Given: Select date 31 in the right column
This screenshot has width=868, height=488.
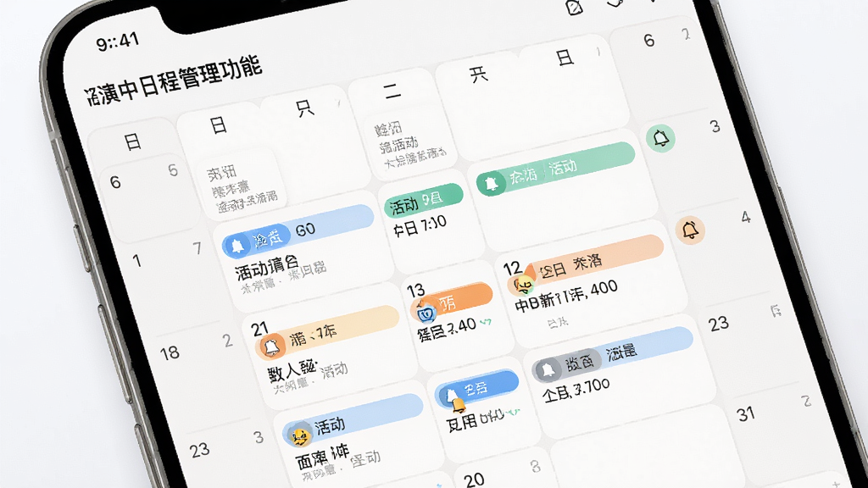Looking at the screenshot, I should click(x=746, y=413).
